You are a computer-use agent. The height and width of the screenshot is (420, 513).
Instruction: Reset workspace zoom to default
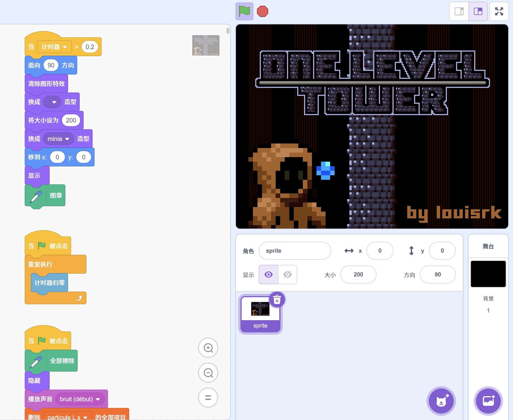[208, 398]
